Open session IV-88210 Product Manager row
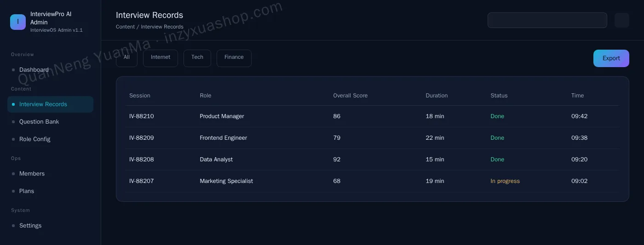Screen dimensions: 644x245 (372, 116)
